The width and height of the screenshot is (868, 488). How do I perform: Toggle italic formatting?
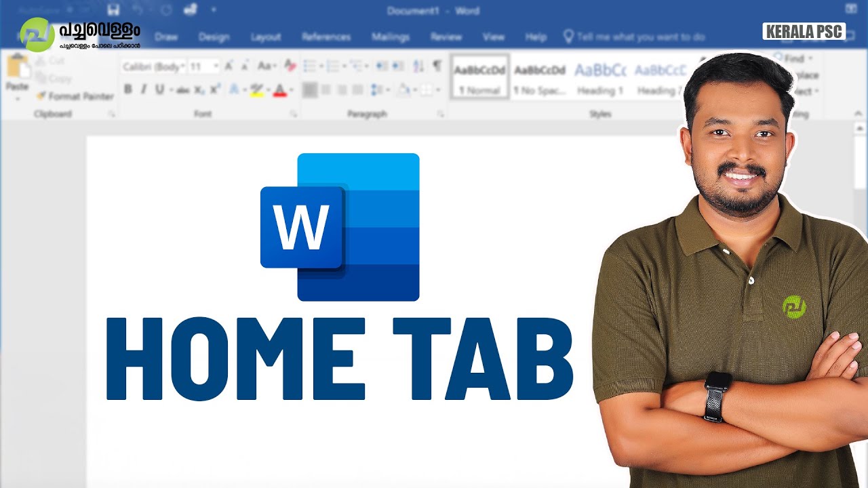tap(143, 89)
